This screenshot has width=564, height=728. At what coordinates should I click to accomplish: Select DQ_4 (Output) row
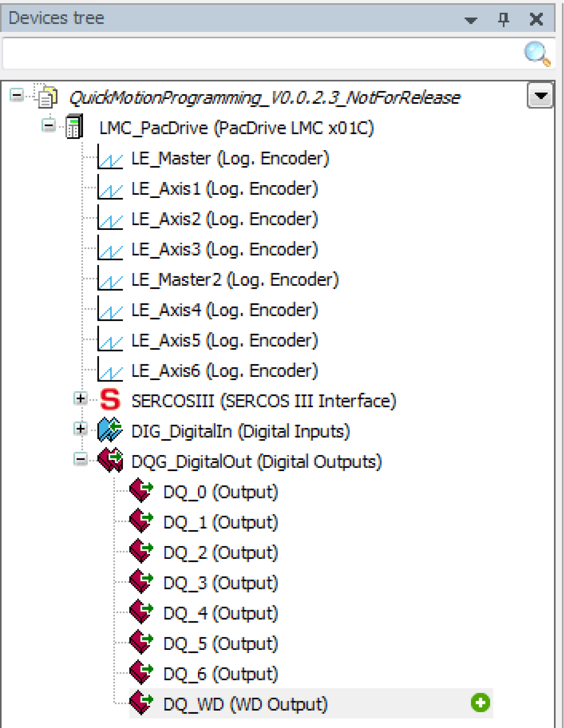coord(221,613)
